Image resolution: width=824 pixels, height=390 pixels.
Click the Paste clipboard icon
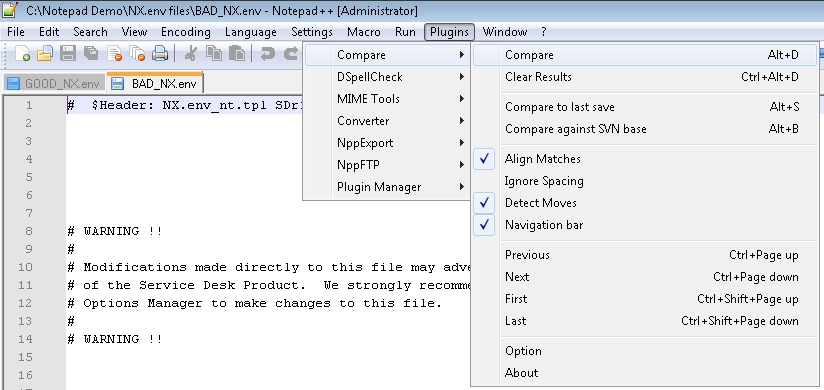pyautogui.click(x=236, y=53)
